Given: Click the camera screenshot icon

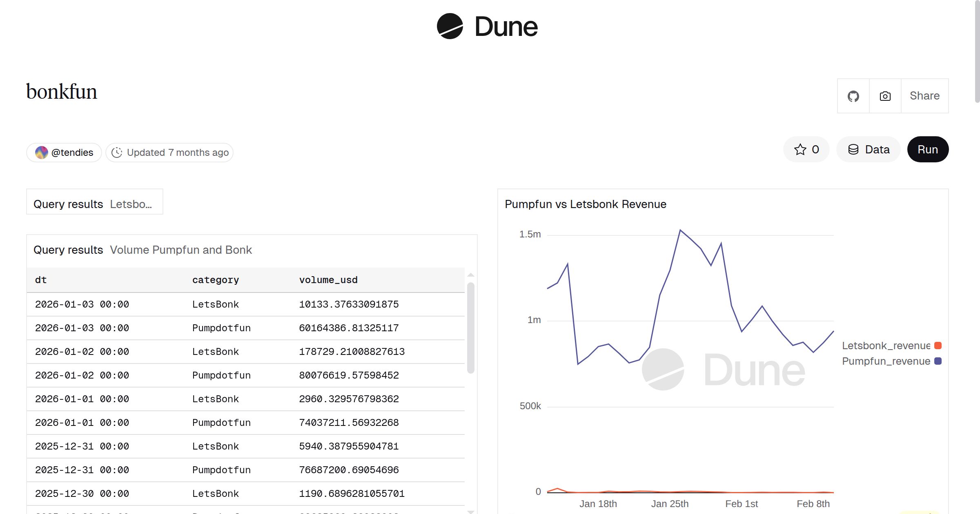Looking at the screenshot, I should [x=884, y=96].
